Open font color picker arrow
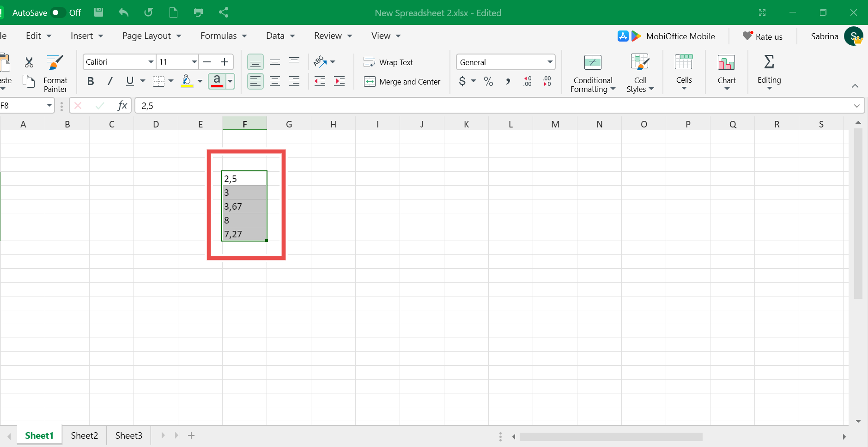Screen dimensions: 868x447 tap(230, 81)
